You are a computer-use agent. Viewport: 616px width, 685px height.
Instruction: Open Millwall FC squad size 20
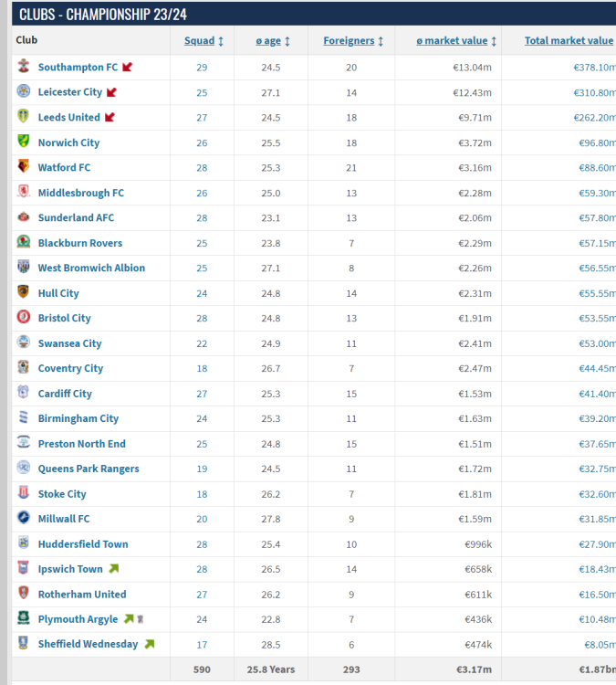[202, 519]
